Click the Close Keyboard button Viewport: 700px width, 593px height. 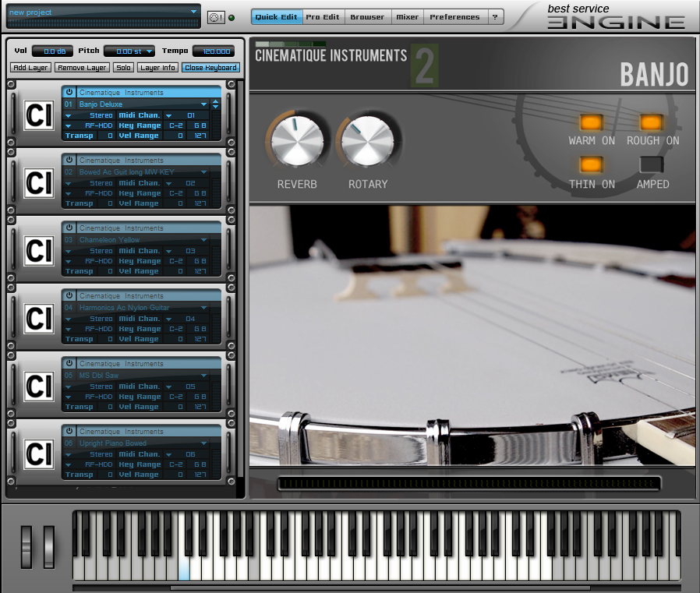point(210,67)
